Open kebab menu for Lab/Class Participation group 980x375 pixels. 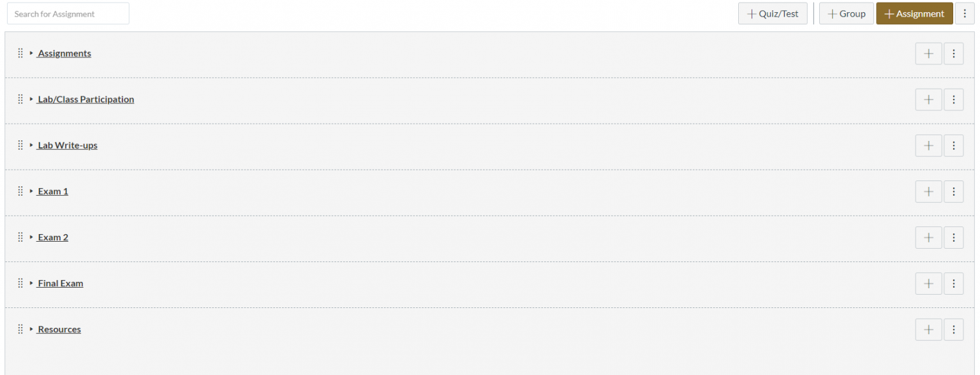tap(953, 99)
